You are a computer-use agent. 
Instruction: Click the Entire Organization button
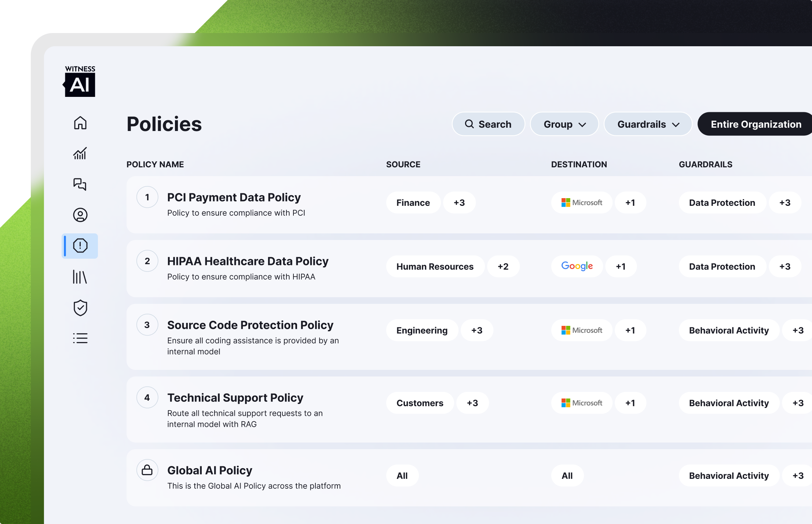point(756,124)
